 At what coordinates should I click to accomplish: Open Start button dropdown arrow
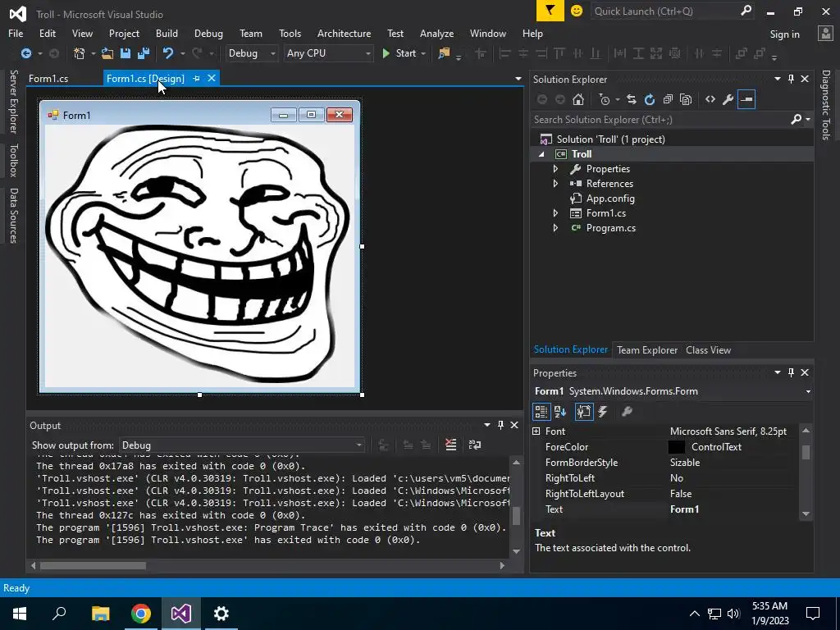pos(423,53)
